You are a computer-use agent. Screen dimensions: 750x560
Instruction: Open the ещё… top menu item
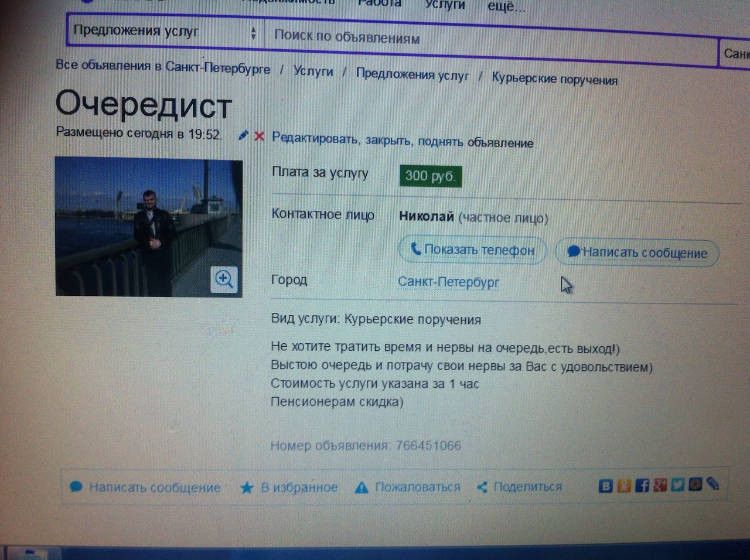click(x=507, y=6)
